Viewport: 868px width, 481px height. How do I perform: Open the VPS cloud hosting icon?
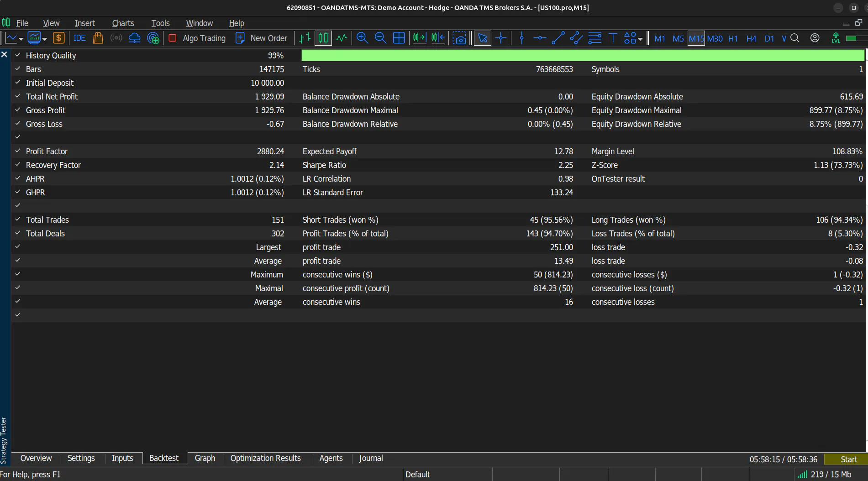tap(134, 38)
